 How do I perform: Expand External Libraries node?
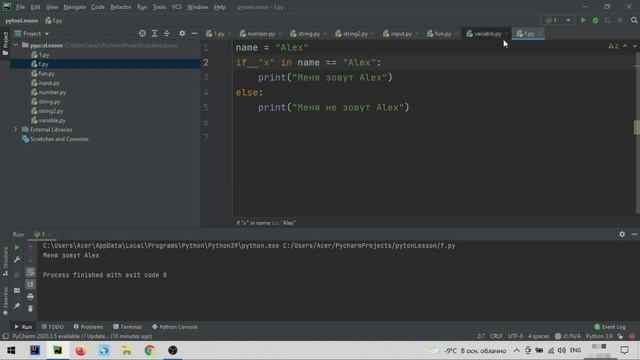(16, 129)
